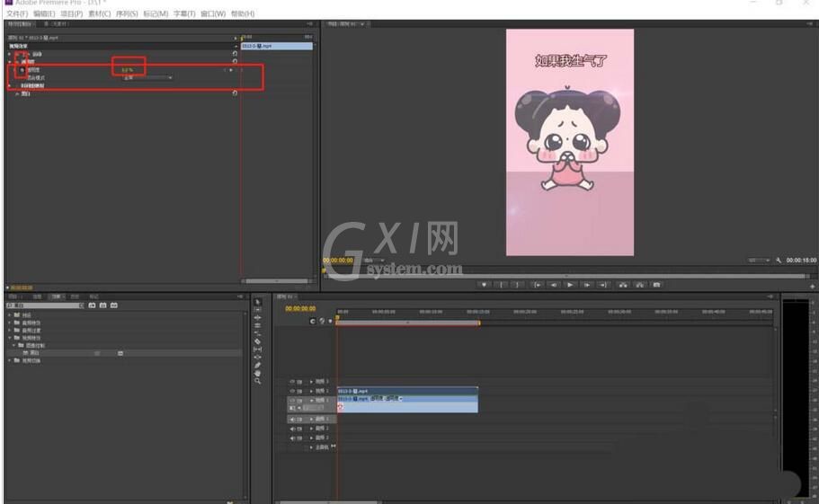
Task: Switch to the 效果 effects tab
Action: point(56,296)
